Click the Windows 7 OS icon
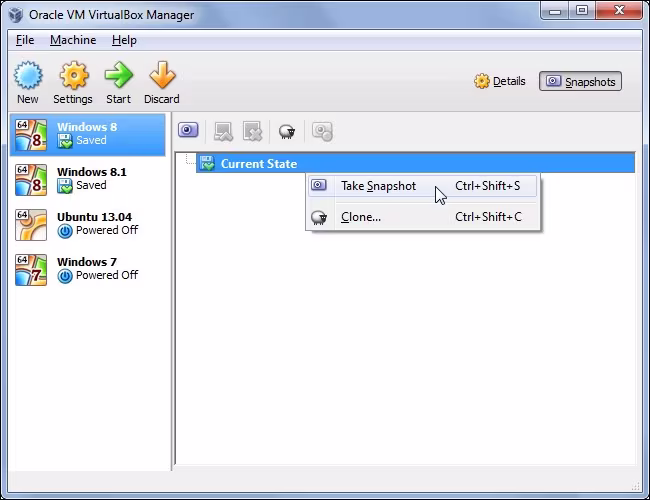The height and width of the screenshot is (500, 650). 31,270
